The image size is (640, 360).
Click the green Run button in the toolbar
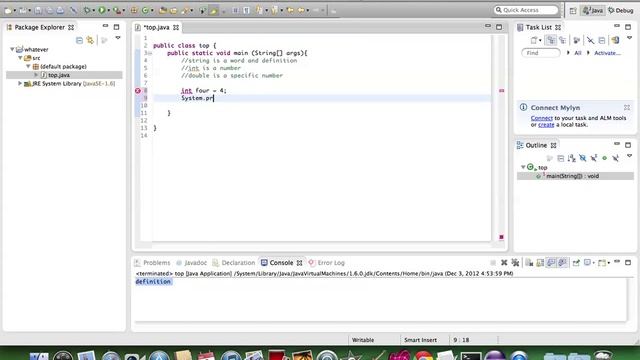pyautogui.click(x=102, y=10)
